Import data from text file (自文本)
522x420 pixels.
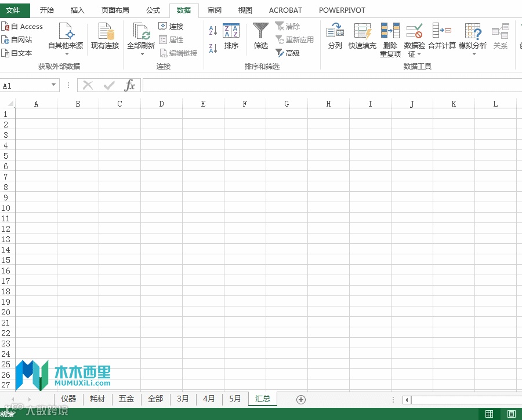tap(17, 53)
